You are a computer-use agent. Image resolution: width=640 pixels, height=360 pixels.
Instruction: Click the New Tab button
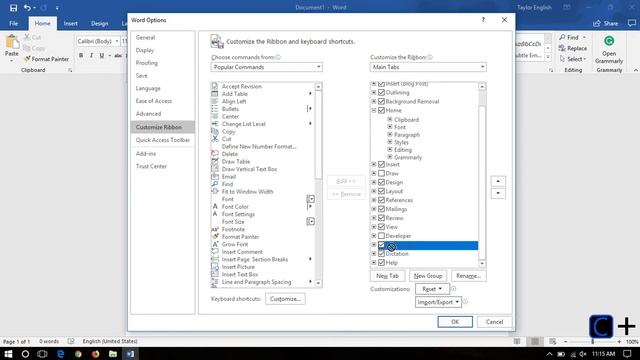[387, 276]
